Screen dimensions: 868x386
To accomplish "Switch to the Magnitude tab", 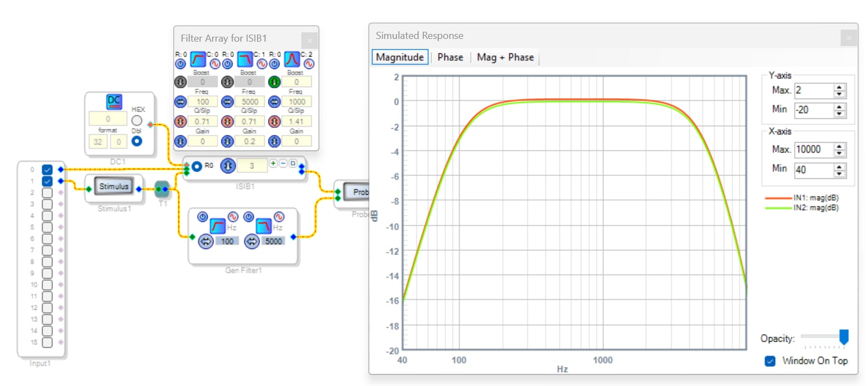I will click(400, 57).
